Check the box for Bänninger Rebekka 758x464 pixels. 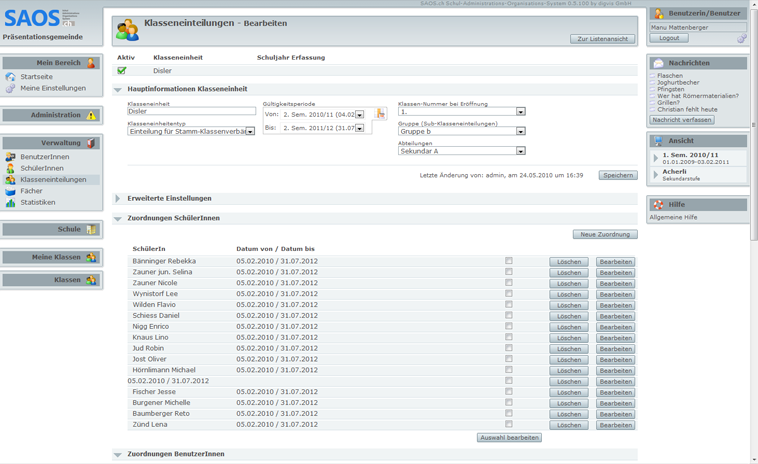509,261
